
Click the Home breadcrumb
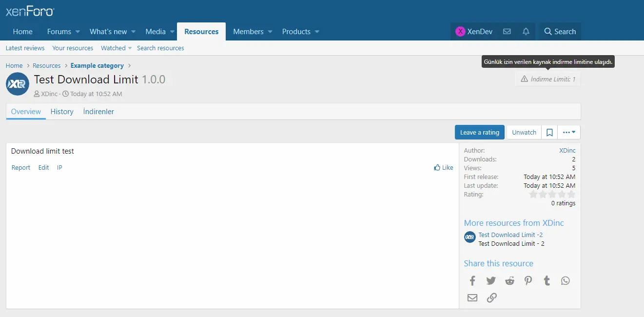pyautogui.click(x=14, y=65)
